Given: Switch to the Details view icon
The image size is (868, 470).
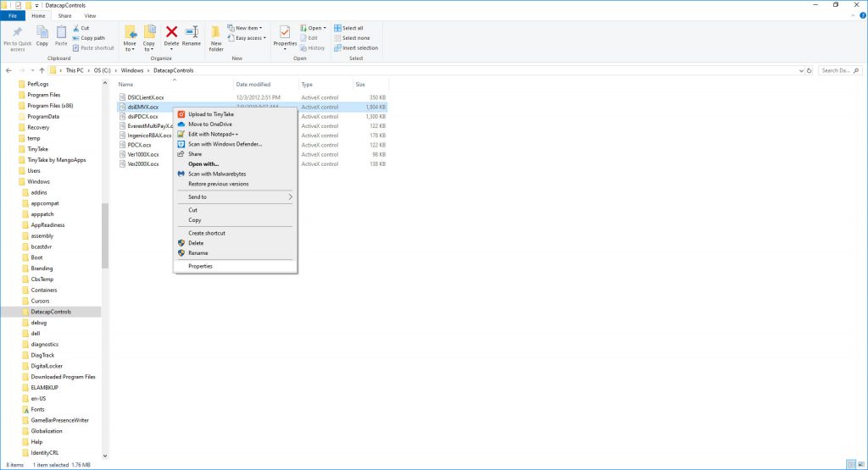Looking at the screenshot, I should (x=851, y=464).
